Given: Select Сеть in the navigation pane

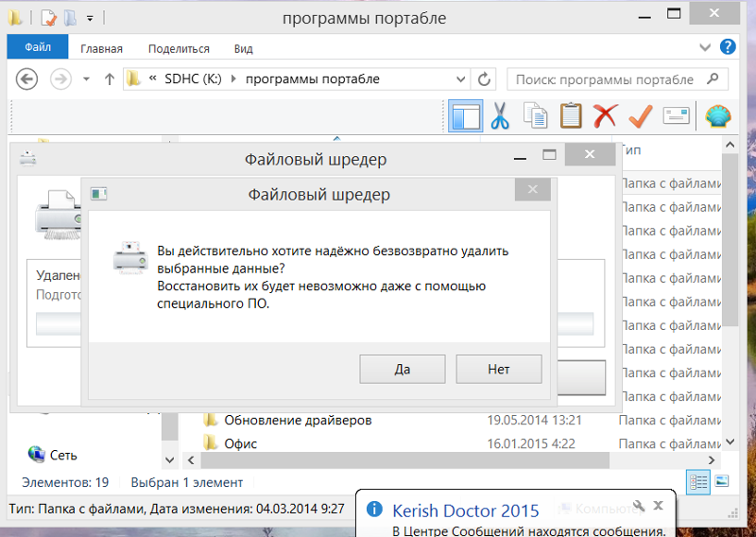Looking at the screenshot, I should 63,455.
